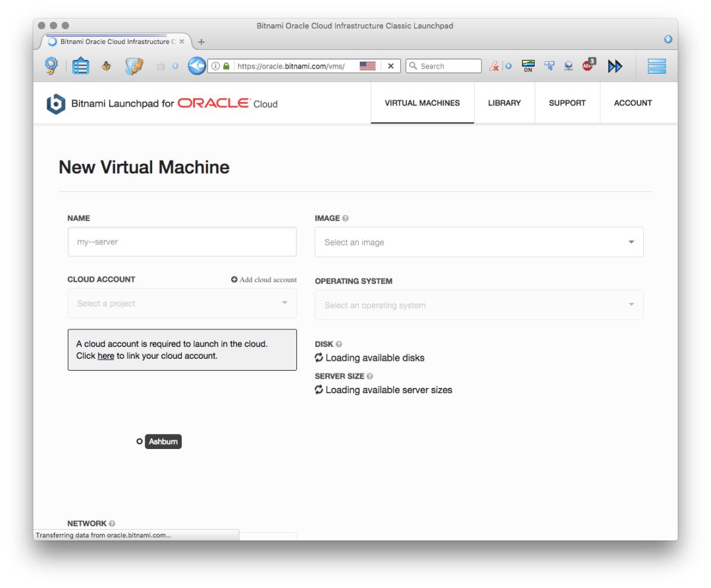Click the New Virtual Machine heading

144,167
